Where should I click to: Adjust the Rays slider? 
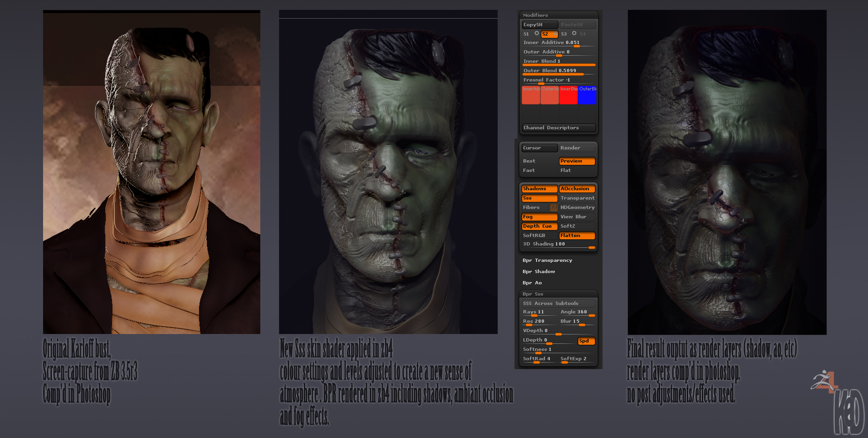[x=540, y=312]
